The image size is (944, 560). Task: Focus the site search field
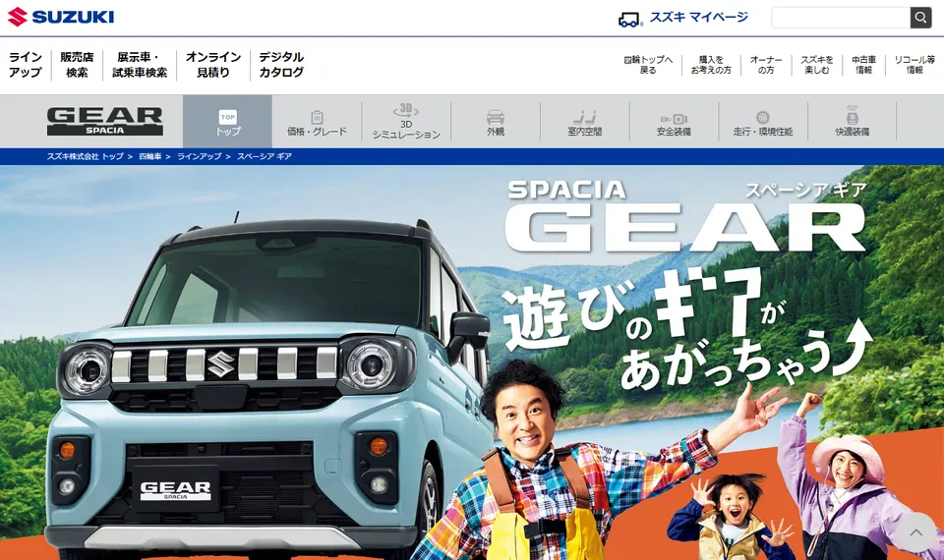841,18
